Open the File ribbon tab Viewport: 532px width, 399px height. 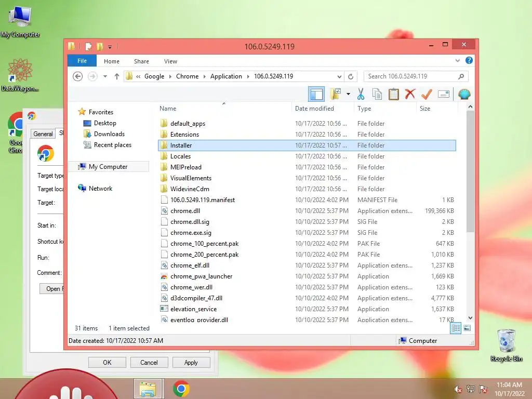82,61
